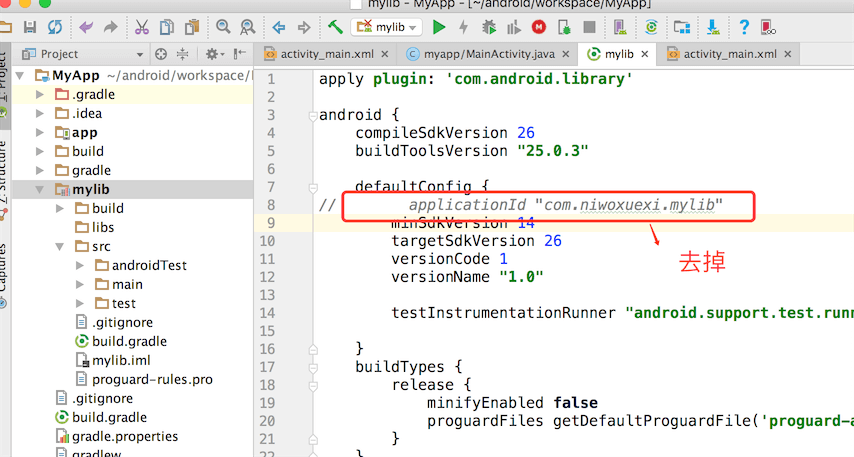The width and height of the screenshot is (854, 457).
Task: Click minifyEnabled false in the code
Action: [513, 403]
